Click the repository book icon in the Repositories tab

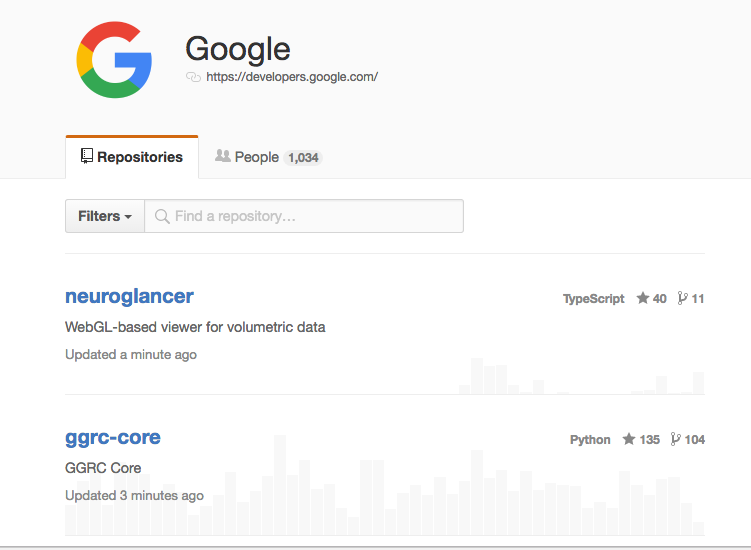[87, 156]
